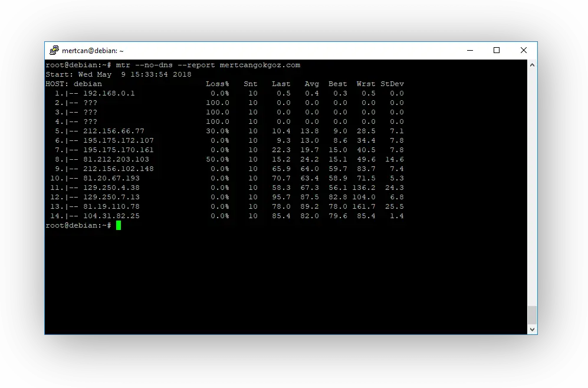Click the 161.7 worst value in hop 13

tap(363, 206)
